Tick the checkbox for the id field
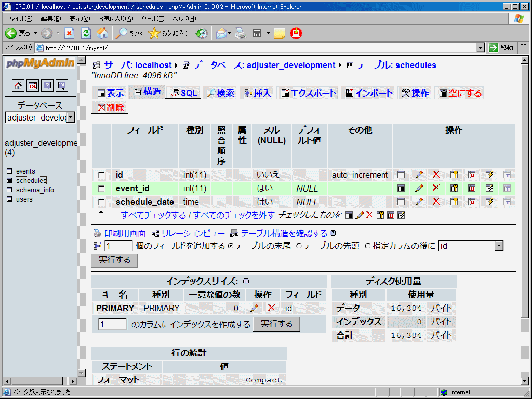Screen dimensions: 532x399 tap(102, 175)
